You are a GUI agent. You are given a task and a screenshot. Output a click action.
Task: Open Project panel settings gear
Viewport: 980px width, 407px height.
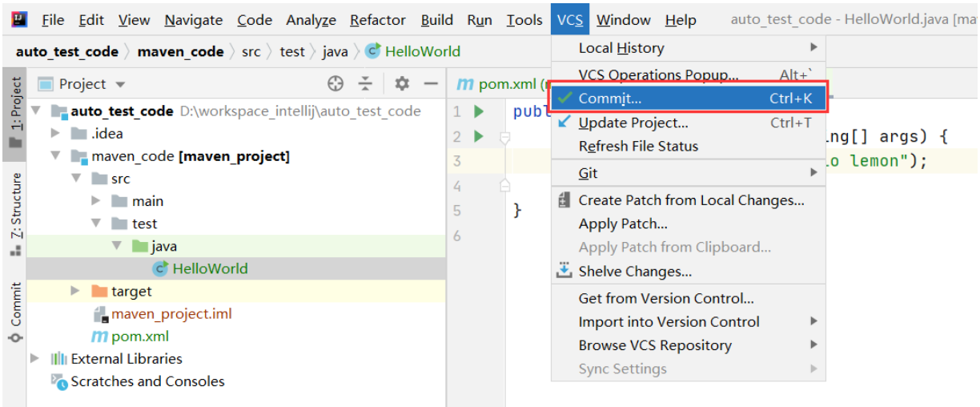[402, 84]
